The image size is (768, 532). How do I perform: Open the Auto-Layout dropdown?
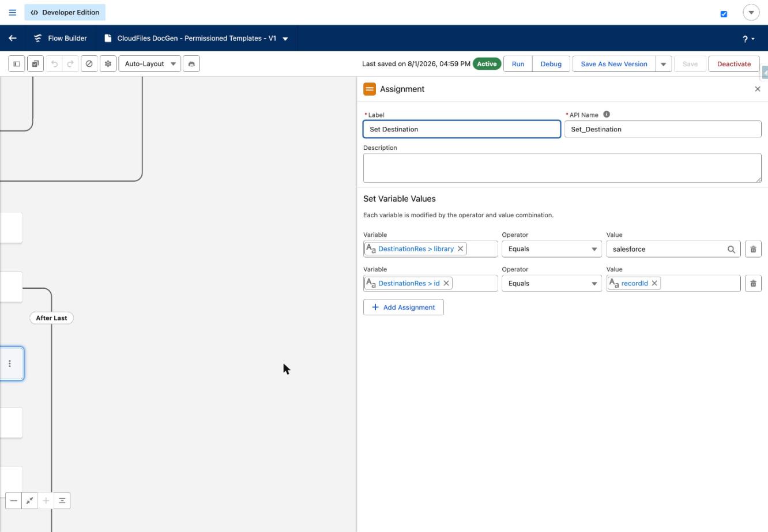[150, 64]
